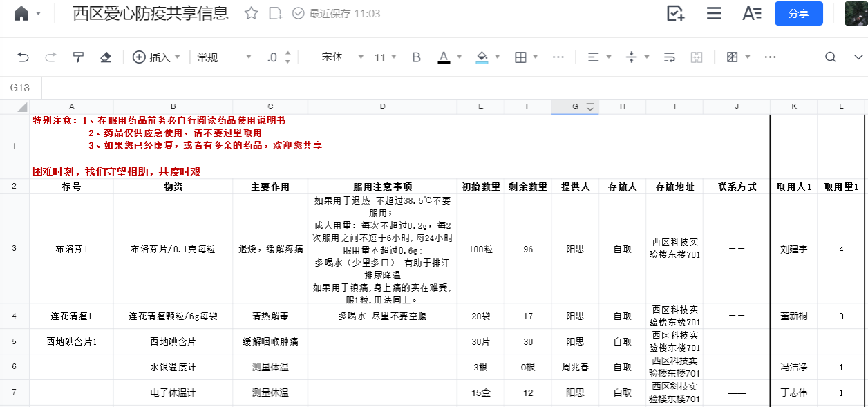The width and height of the screenshot is (868, 407).
Task: Open the font size dropdown
Action: (385, 57)
